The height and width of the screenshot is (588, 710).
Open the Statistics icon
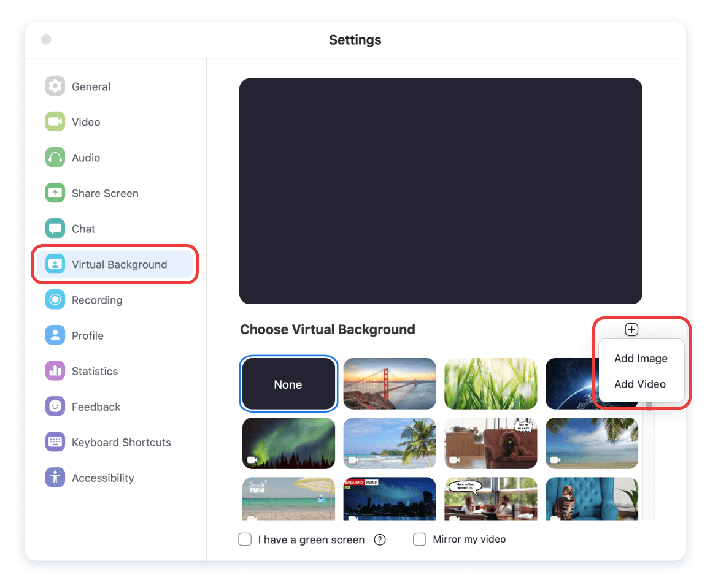click(55, 371)
